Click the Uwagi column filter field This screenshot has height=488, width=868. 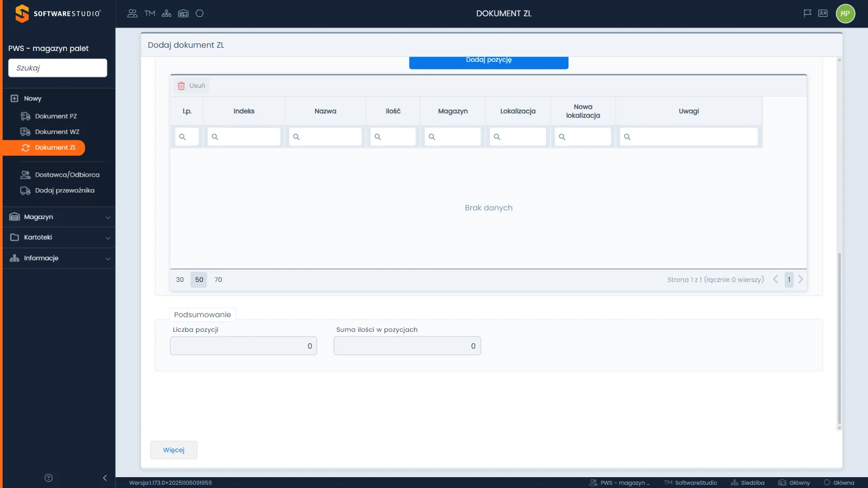pos(689,137)
